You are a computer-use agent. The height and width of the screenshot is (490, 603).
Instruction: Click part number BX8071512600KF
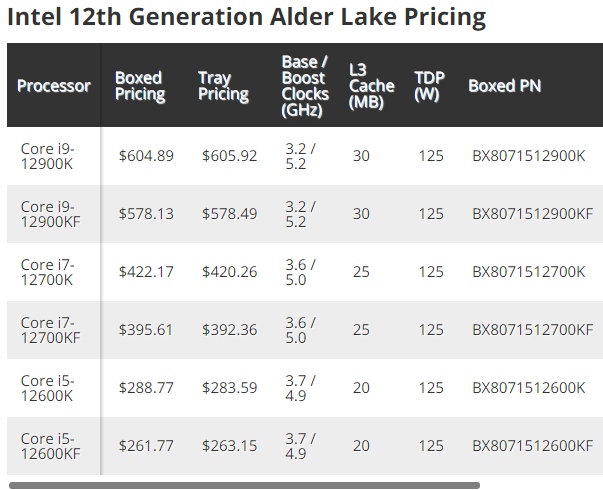532,446
